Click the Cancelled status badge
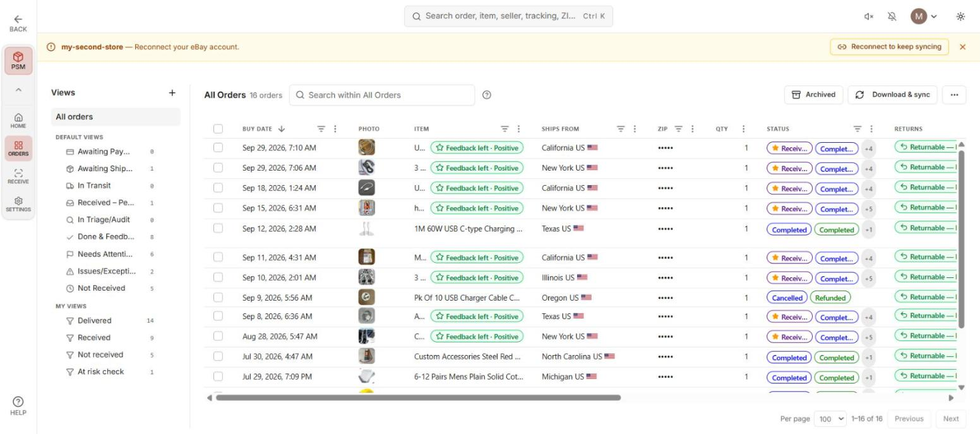 pos(787,298)
